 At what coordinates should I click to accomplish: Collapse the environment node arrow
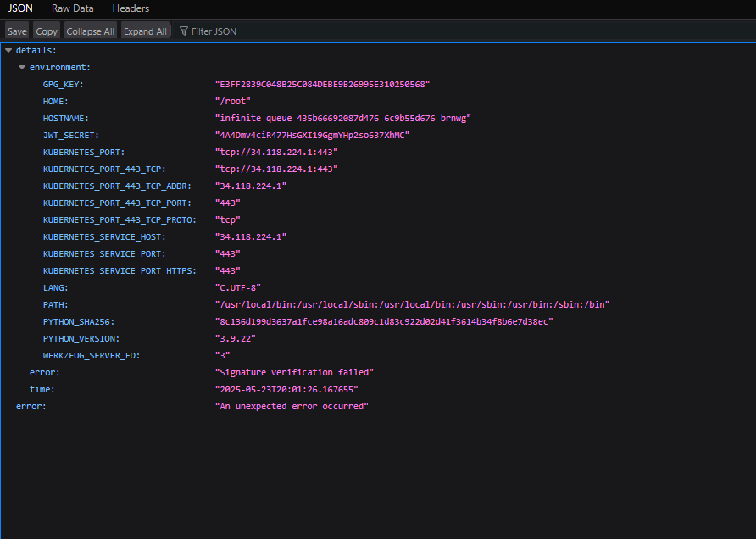22,68
